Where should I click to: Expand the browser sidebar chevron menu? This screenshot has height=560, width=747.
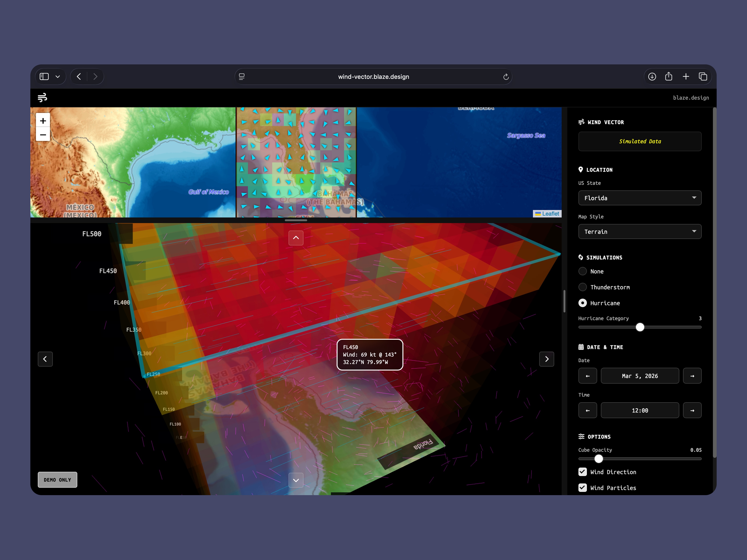[58, 77]
